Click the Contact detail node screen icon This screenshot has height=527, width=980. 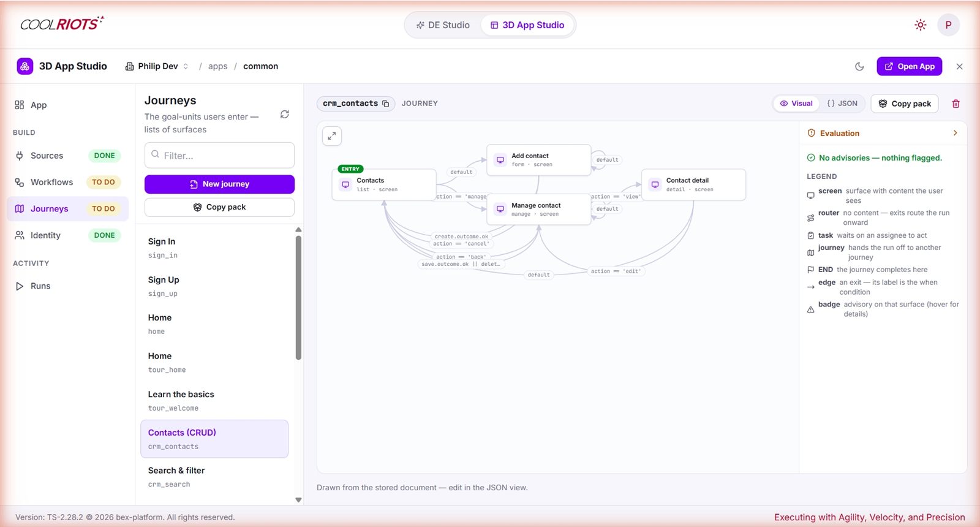[655, 184]
